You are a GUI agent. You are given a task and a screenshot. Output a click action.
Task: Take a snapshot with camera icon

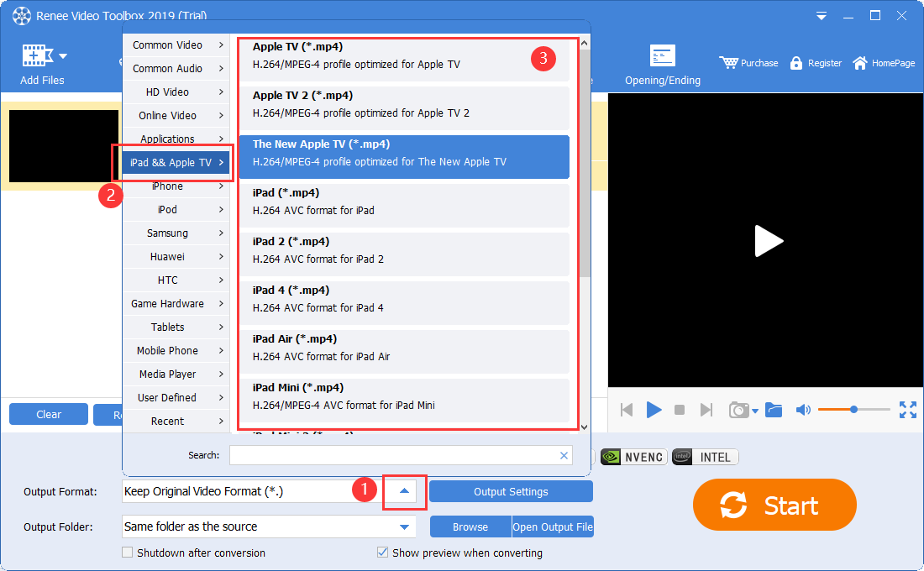(738, 410)
